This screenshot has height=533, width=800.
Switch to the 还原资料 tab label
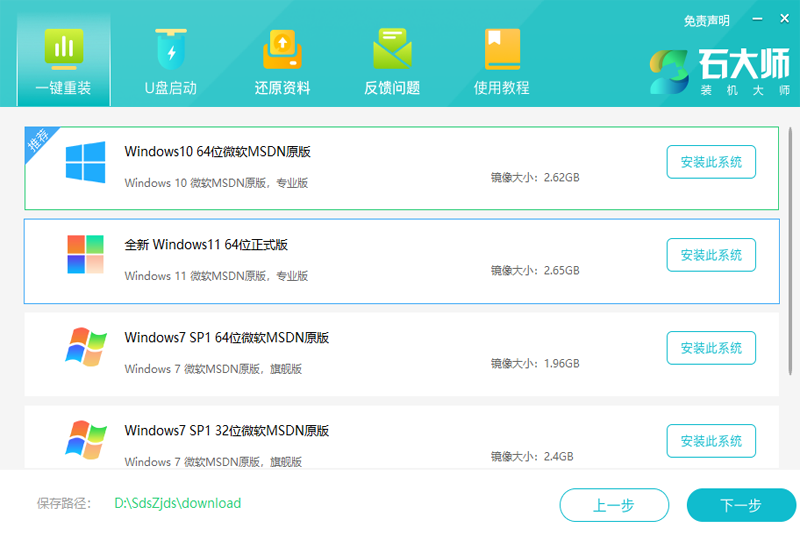coord(282,88)
